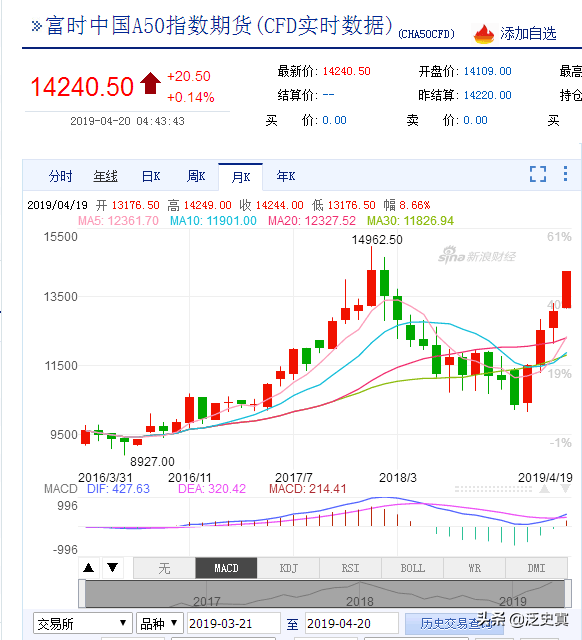Click the MA5: 12361.70 legend
Viewport: 582px width, 640px height.
[118, 221]
